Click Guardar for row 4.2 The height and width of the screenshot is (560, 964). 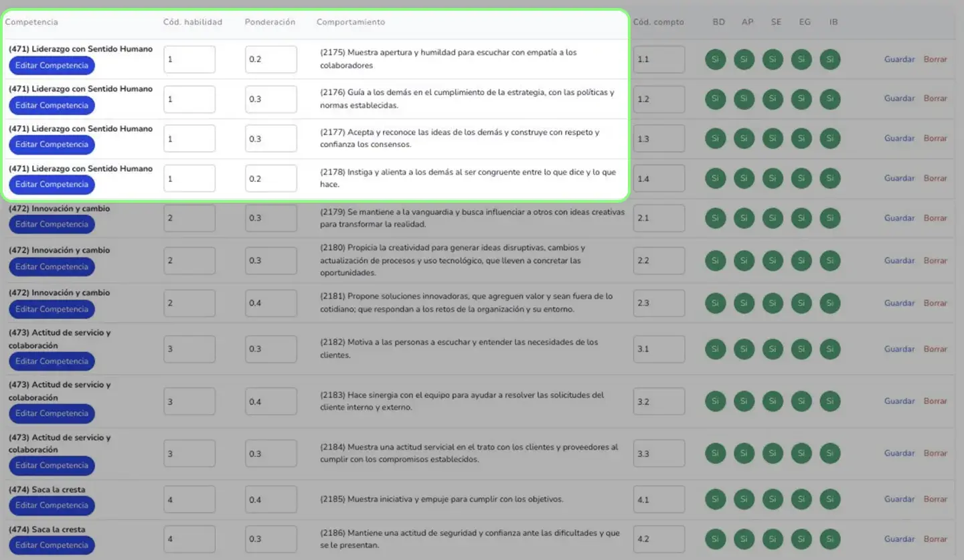click(x=899, y=539)
